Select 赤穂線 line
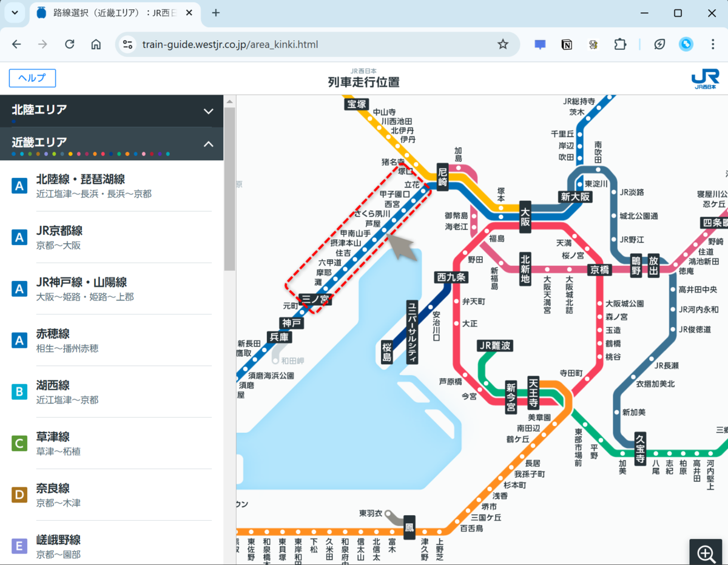 coord(112,340)
